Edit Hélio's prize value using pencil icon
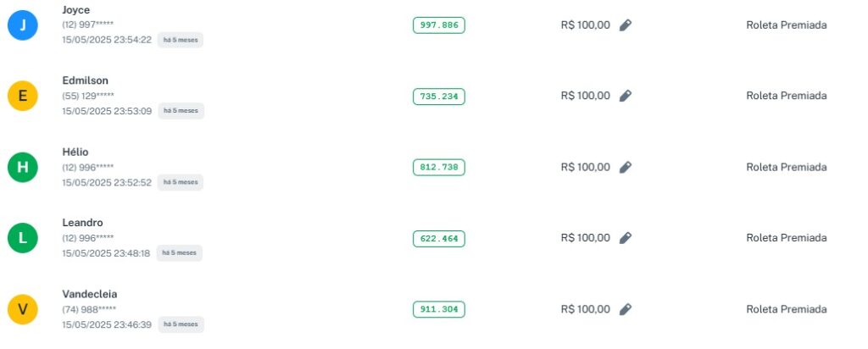The width and height of the screenshot is (868, 349). pos(626,167)
